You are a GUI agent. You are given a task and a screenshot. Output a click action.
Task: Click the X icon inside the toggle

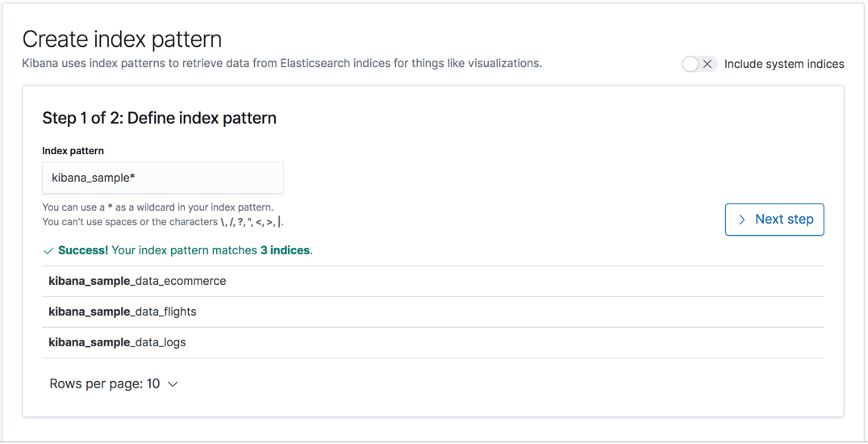click(707, 64)
